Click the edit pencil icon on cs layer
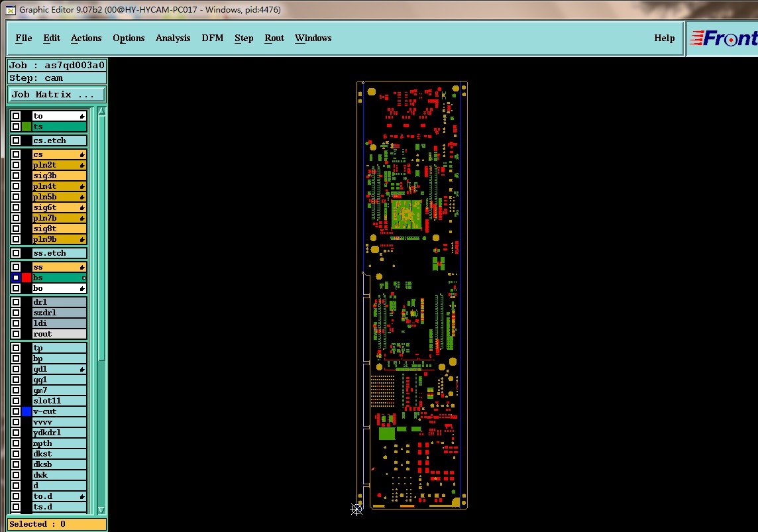The height and width of the screenshot is (532, 758). pyautogui.click(x=82, y=155)
